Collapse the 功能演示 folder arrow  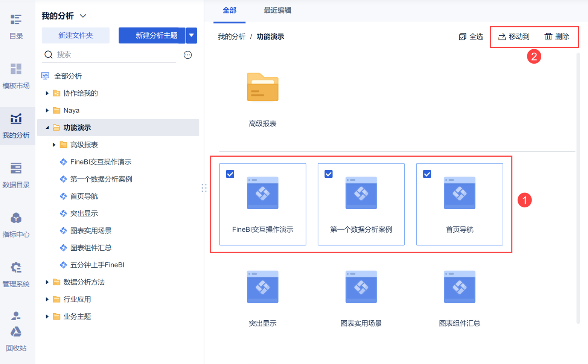[47, 128]
